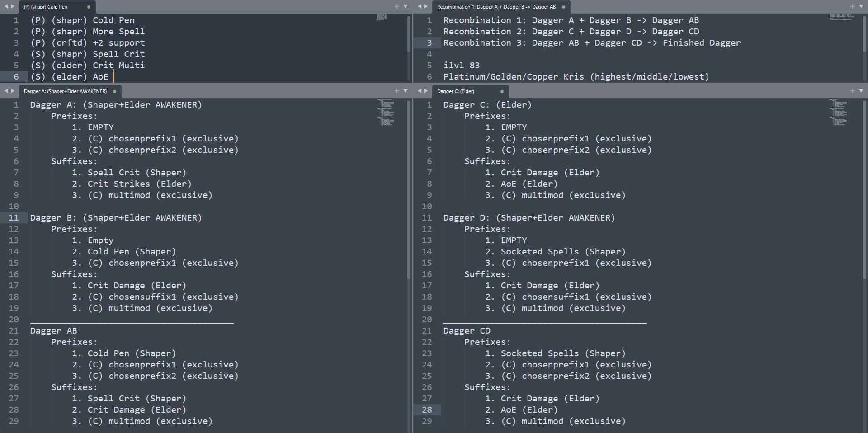
Task: Click the minimap in the Dagger A pane
Action: click(386, 112)
